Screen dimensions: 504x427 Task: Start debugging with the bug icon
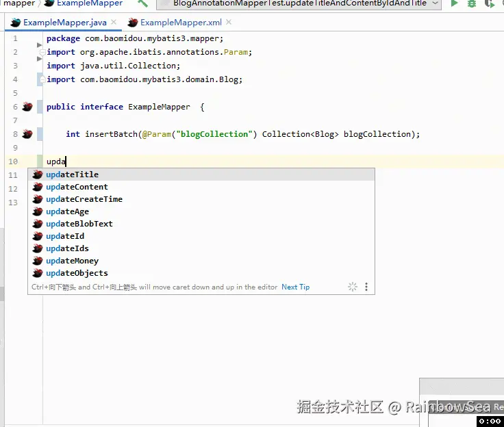(x=472, y=3)
